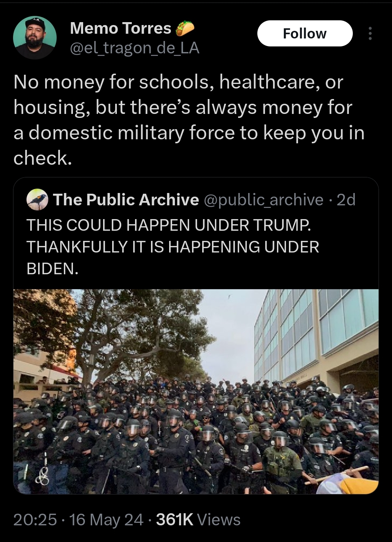Image resolution: width=392 pixels, height=542 pixels.
Task: Tap the 20:25 · 16 May 24 timestamp
Action: coord(78,520)
